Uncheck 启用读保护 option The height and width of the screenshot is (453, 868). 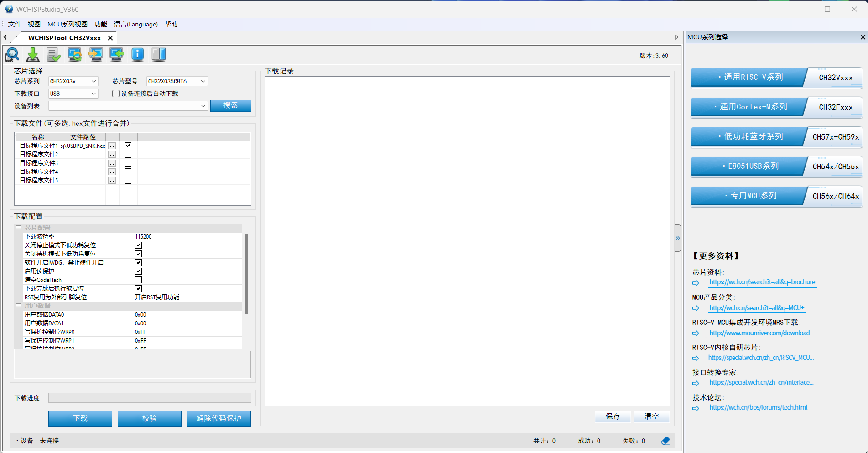(138, 271)
